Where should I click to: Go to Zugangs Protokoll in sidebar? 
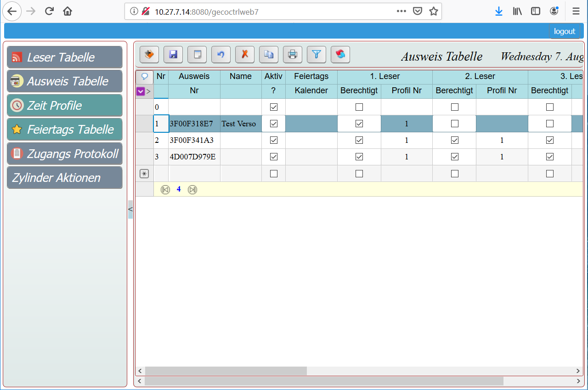tap(65, 153)
